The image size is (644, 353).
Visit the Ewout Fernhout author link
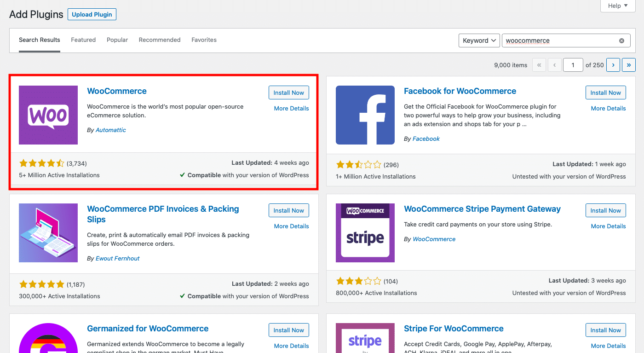118,259
